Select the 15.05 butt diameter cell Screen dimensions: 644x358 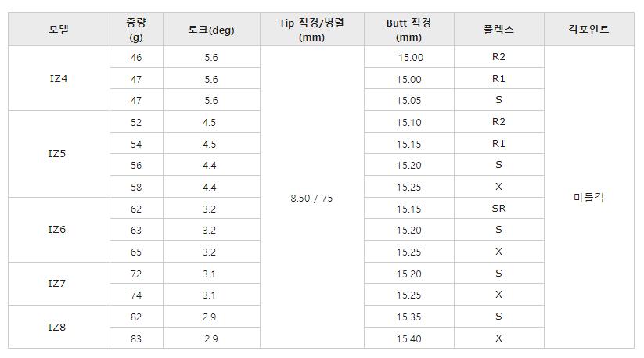408,101
